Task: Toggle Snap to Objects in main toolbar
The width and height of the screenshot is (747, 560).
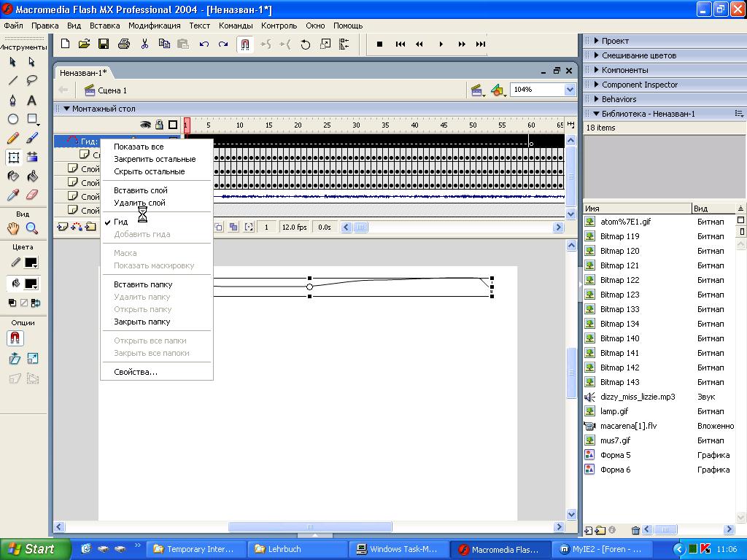Action: coord(245,44)
